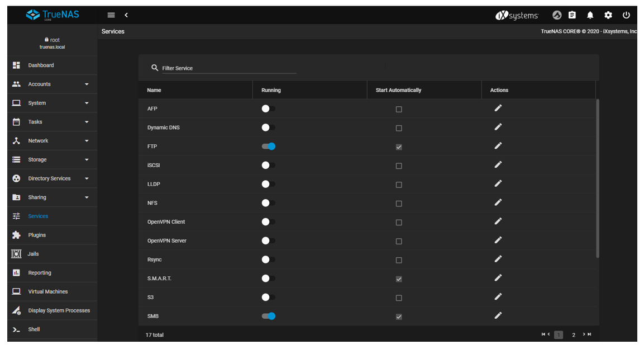The width and height of the screenshot is (644, 349).
Task: Expand the Storage menu
Action: pyautogui.click(x=52, y=160)
